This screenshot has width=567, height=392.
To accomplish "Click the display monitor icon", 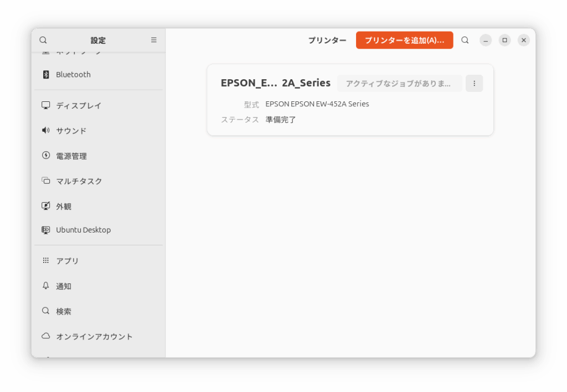I will click(x=46, y=105).
